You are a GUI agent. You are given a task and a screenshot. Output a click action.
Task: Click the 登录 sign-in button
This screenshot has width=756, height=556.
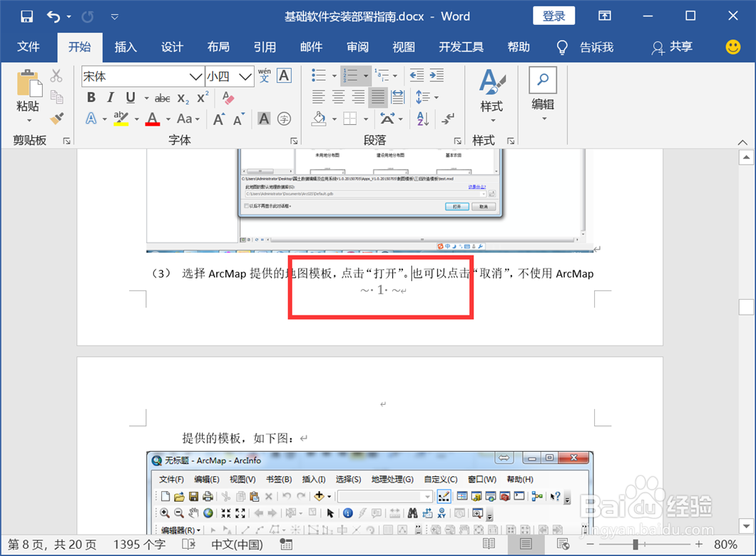click(x=554, y=16)
